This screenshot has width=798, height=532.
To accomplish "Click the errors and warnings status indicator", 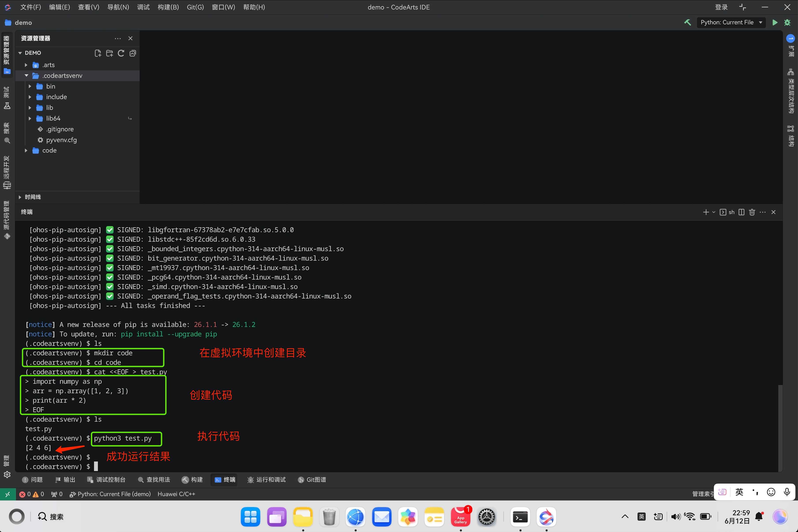I will tap(32, 494).
